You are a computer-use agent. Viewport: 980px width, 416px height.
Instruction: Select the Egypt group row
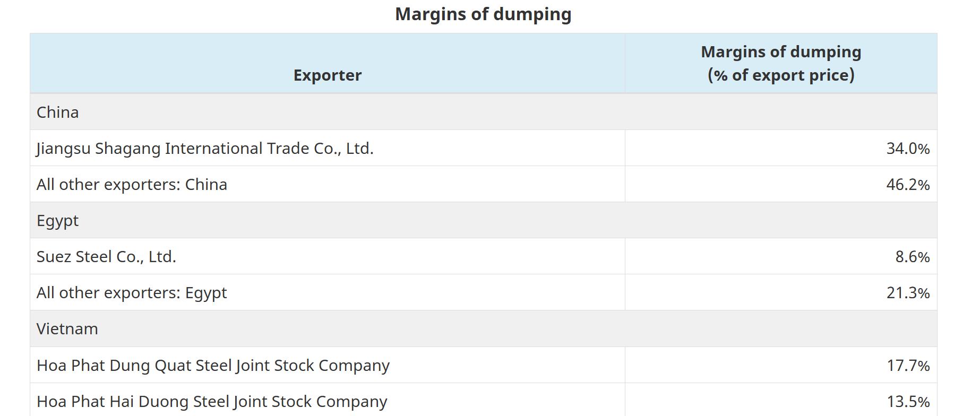[57, 221]
